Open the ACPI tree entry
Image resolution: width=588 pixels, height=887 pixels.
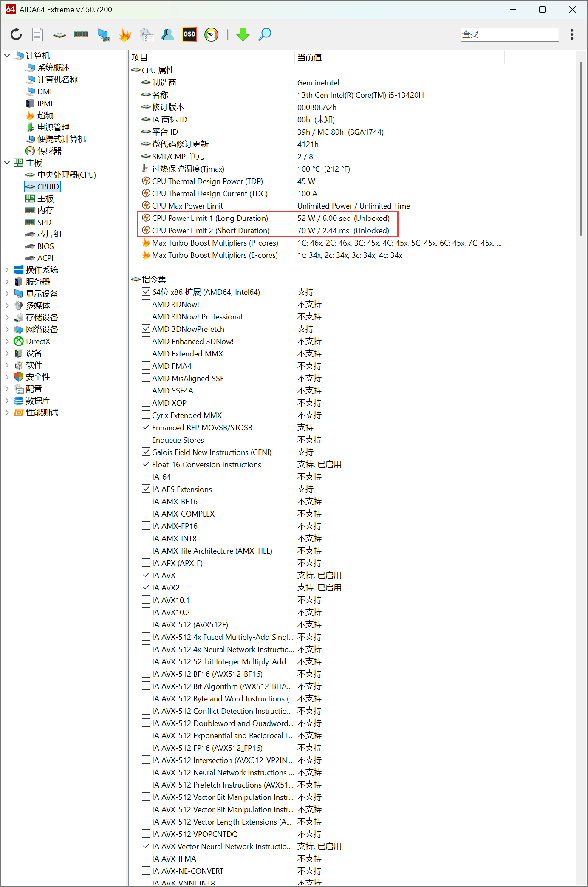click(45, 258)
